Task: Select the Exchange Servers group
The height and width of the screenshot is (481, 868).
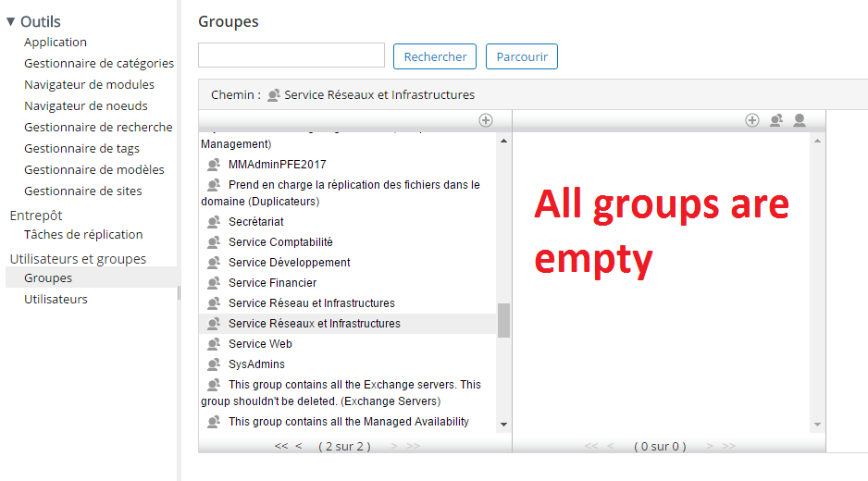Action: click(x=341, y=393)
